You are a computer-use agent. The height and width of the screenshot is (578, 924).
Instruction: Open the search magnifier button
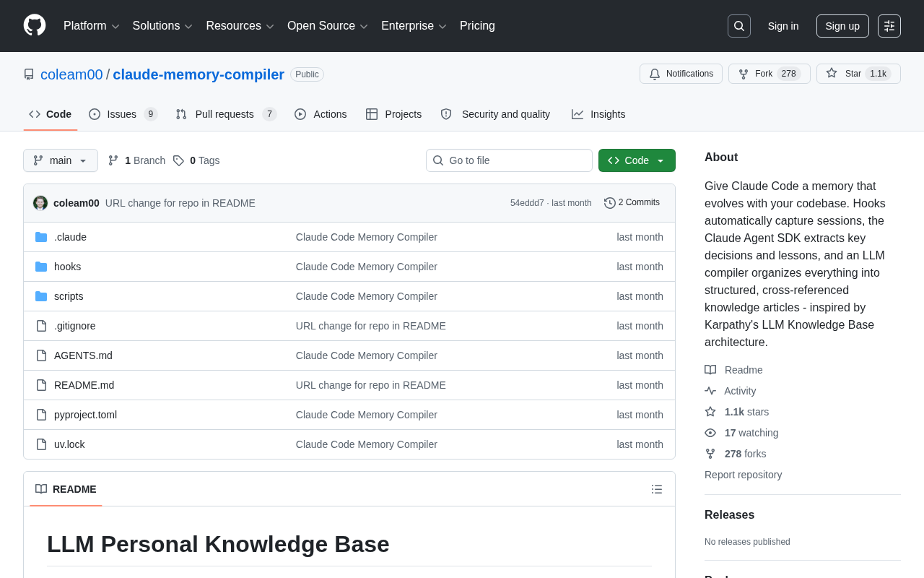click(739, 26)
